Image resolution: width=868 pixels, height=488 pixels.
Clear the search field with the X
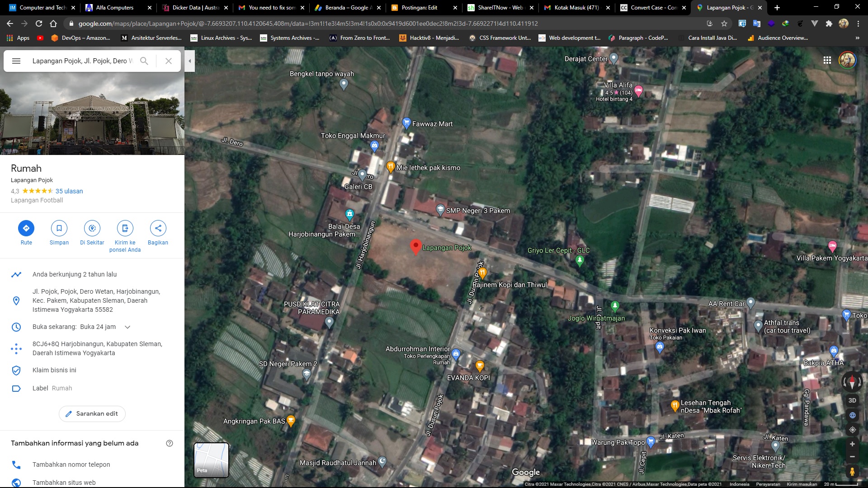[169, 61]
